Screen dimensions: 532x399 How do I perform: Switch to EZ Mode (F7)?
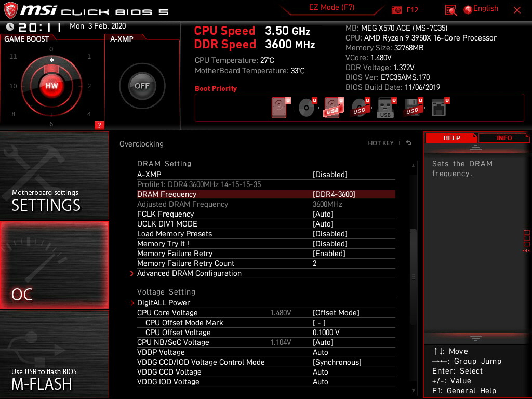click(332, 7)
